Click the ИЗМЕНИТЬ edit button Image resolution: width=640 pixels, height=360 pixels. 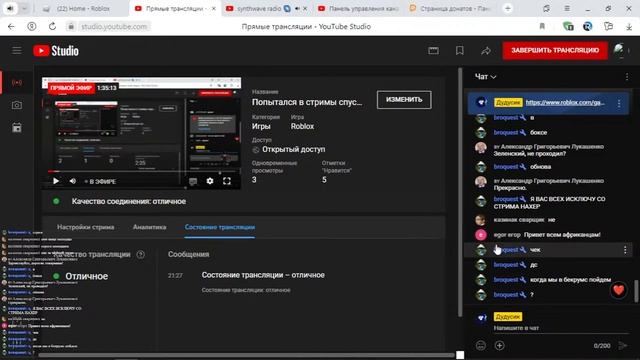404,100
